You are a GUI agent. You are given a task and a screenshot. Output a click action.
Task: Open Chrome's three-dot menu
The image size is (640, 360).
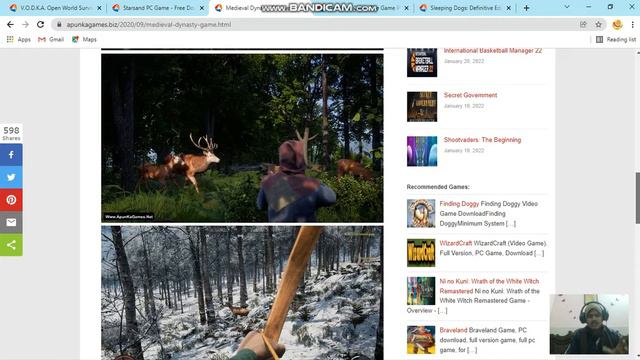point(632,24)
